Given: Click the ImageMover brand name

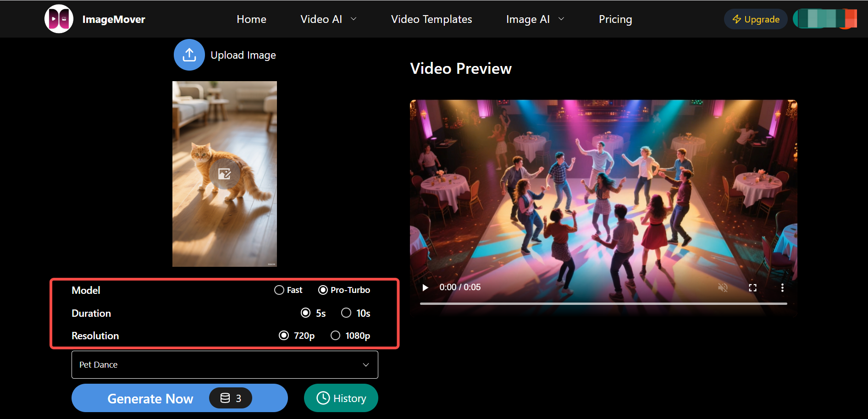Looking at the screenshot, I should (114, 19).
